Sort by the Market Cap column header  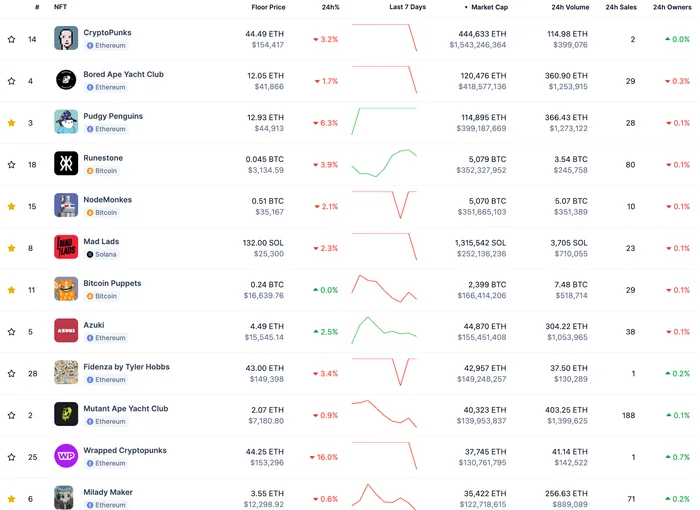click(486, 7)
